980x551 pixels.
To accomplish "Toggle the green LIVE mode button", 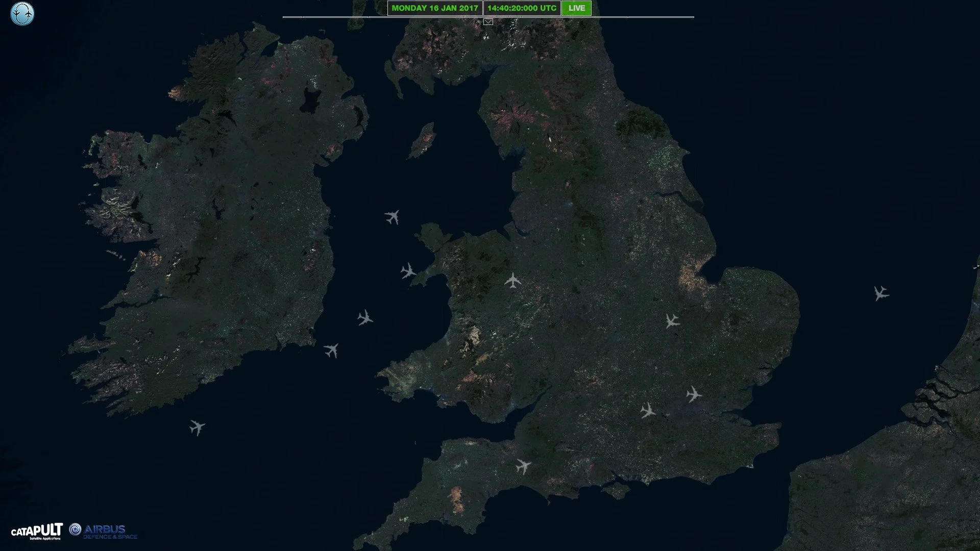I will (x=576, y=8).
